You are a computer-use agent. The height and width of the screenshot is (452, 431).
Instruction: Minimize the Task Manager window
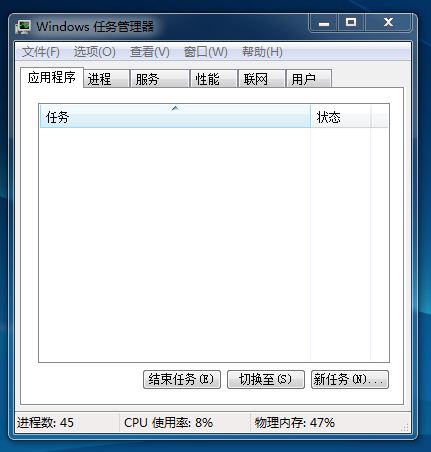[324, 23]
